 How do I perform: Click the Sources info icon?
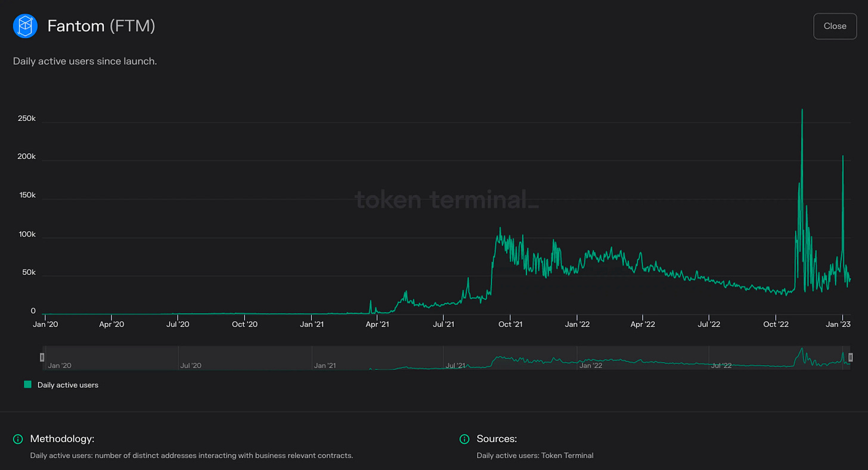click(x=464, y=439)
